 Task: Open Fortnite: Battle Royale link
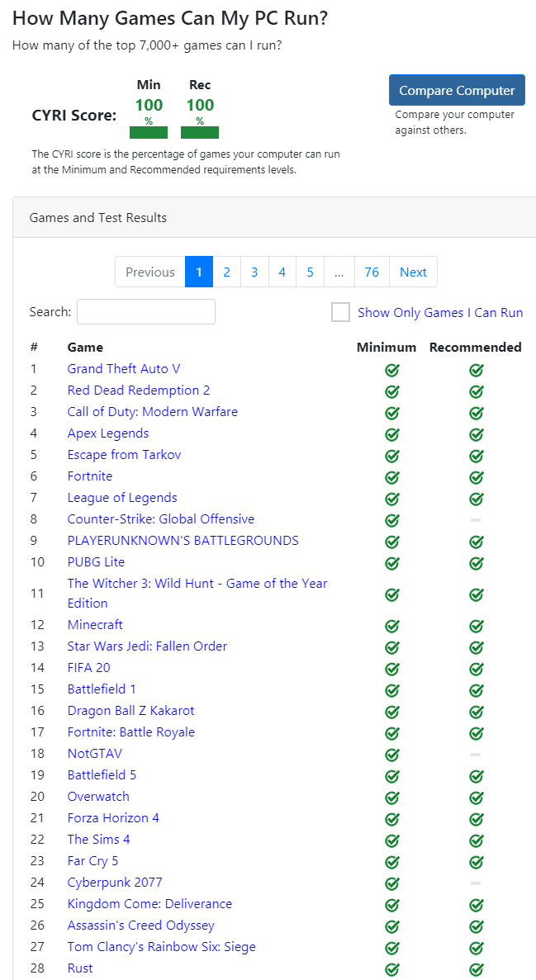131,731
